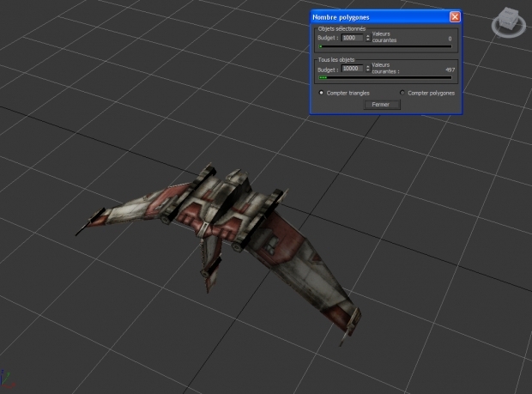532x394 pixels.
Task: Click the Objets sélectionnés budget spinner arrows
Action: click(368, 38)
